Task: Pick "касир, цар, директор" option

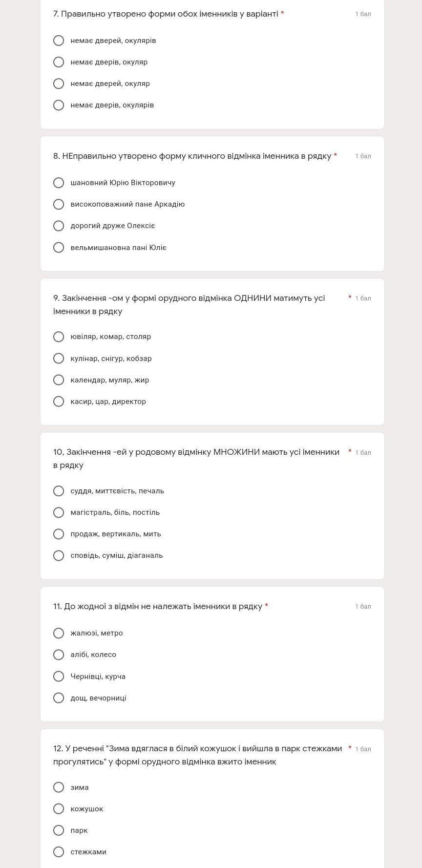Action: (59, 402)
